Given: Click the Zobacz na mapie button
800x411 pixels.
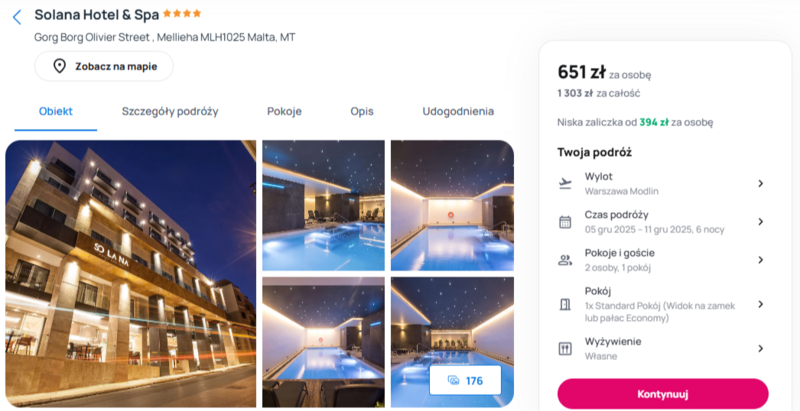Looking at the screenshot, I should (x=104, y=66).
